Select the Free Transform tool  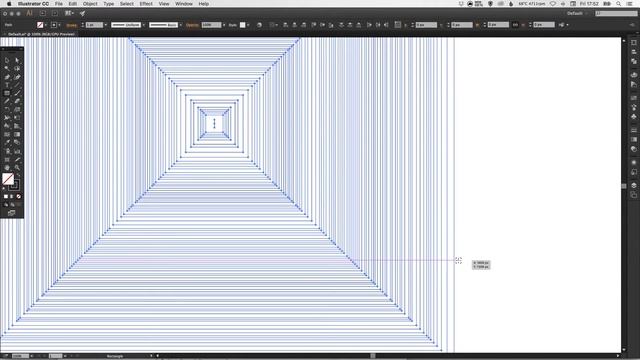17,118
